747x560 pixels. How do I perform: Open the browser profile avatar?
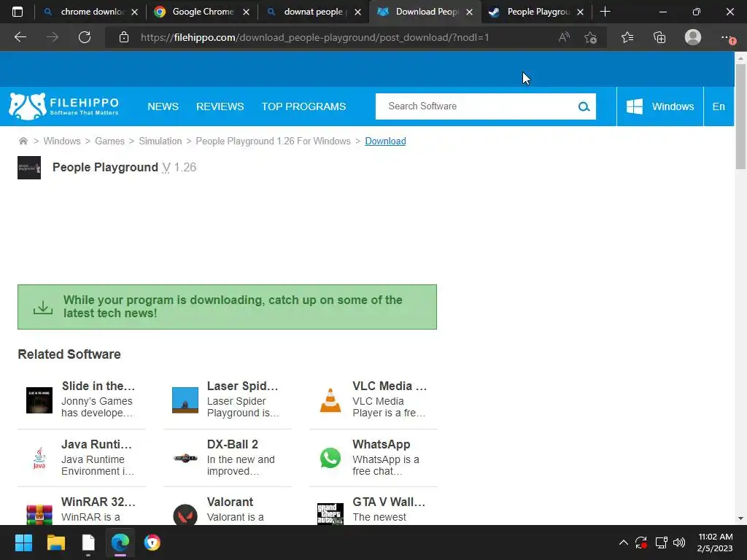click(693, 37)
